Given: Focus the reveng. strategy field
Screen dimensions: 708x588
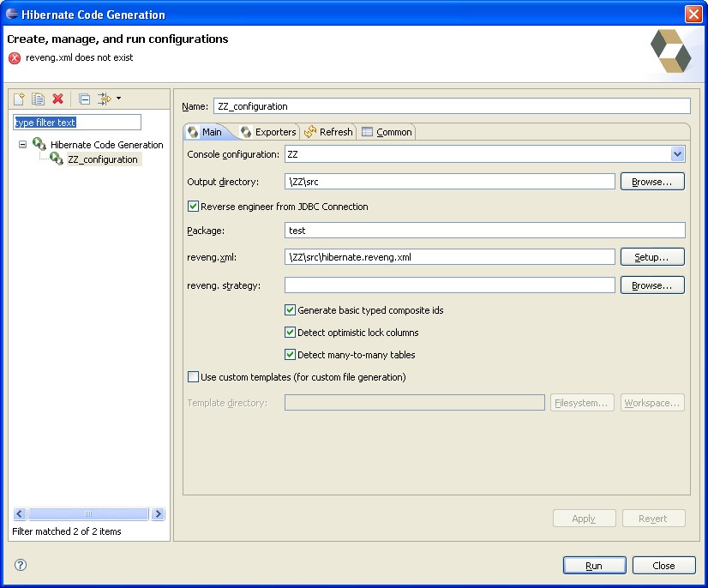Looking at the screenshot, I should click(x=450, y=285).
